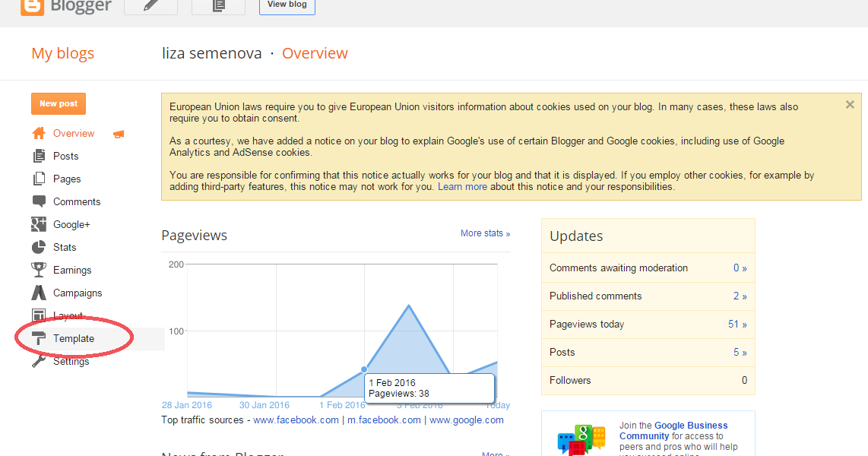Open www.google.com traffic source link
Image resolution: width=868 pixels, height=456 pixels.
pyautogui.click(x=467, y=420)
